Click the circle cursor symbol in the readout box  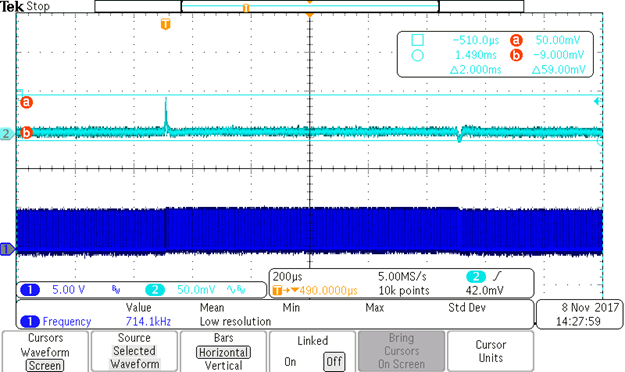[x=417, y=55]
